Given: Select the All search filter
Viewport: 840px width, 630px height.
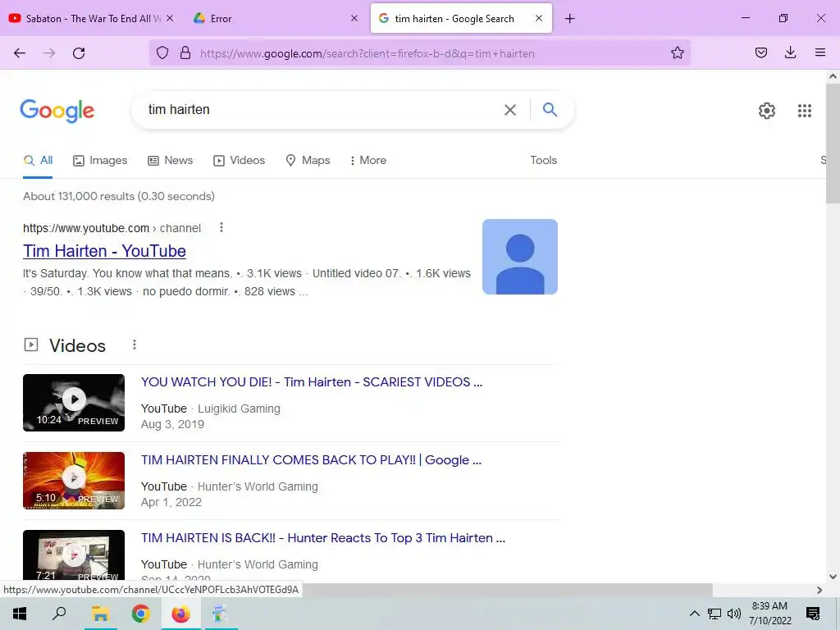Looking at the screenshot, I should click(x=38, y=160).
